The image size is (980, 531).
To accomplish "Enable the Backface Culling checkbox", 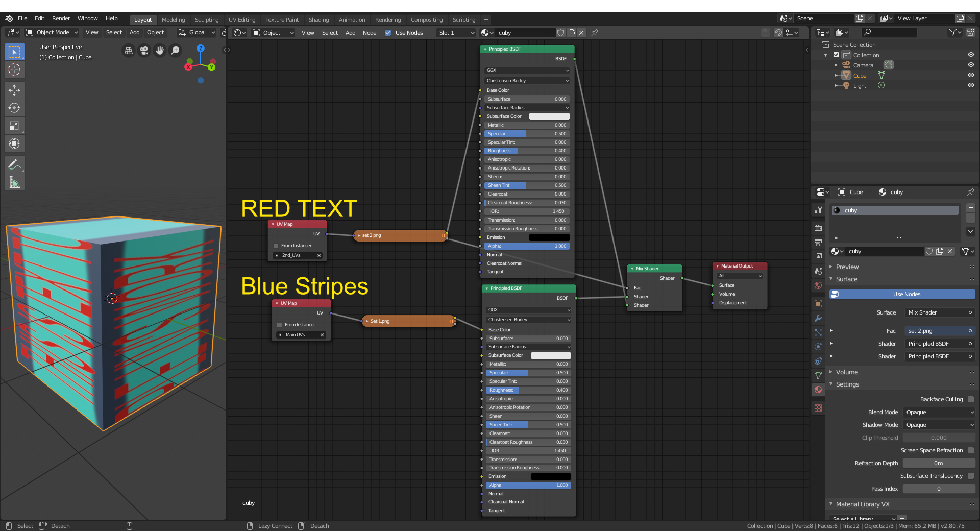I will tap(971, 399).
